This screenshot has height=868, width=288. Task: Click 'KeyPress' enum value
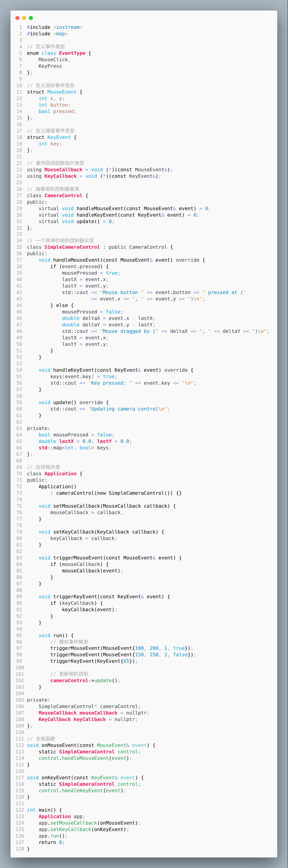point(50,66)
